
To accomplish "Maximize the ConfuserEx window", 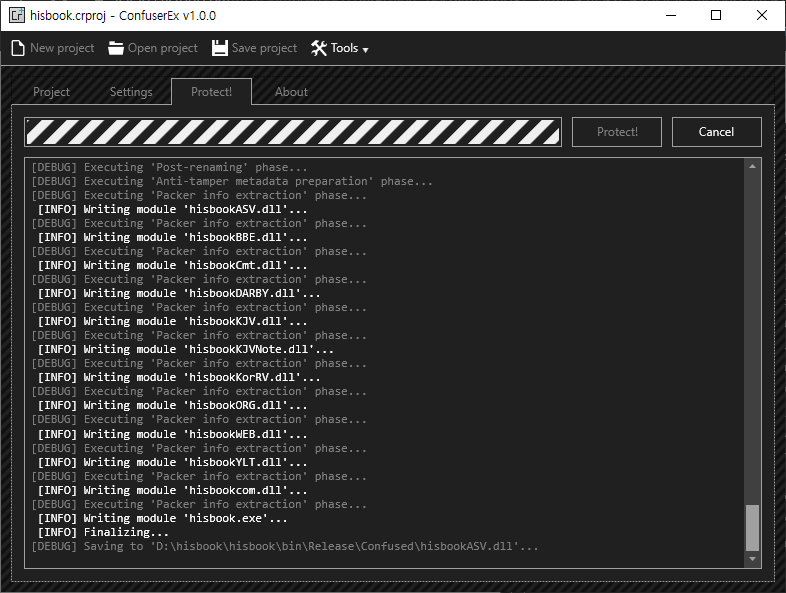I will pos(716,16).
